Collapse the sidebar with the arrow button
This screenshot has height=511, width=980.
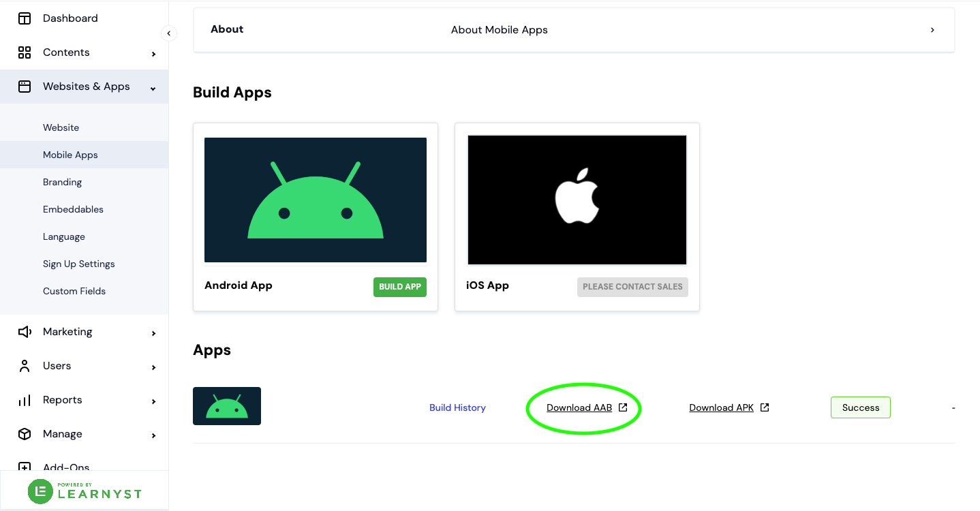tap(169, 33)
